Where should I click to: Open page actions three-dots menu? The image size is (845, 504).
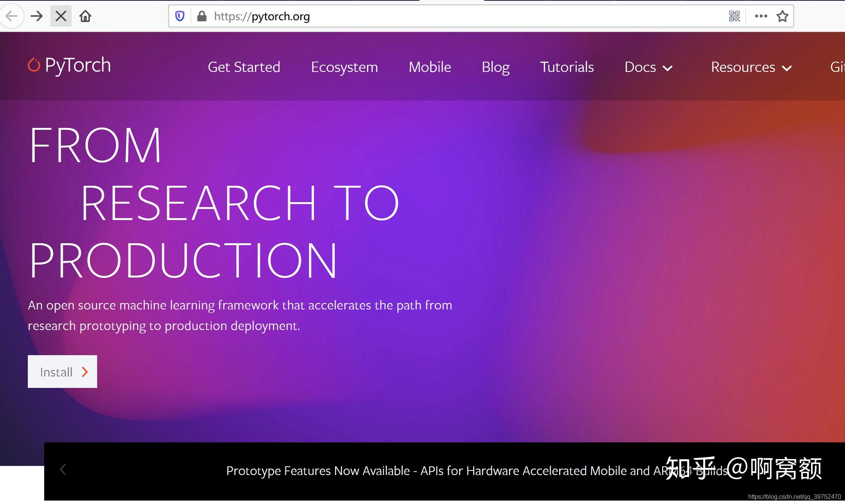[761, 16]
